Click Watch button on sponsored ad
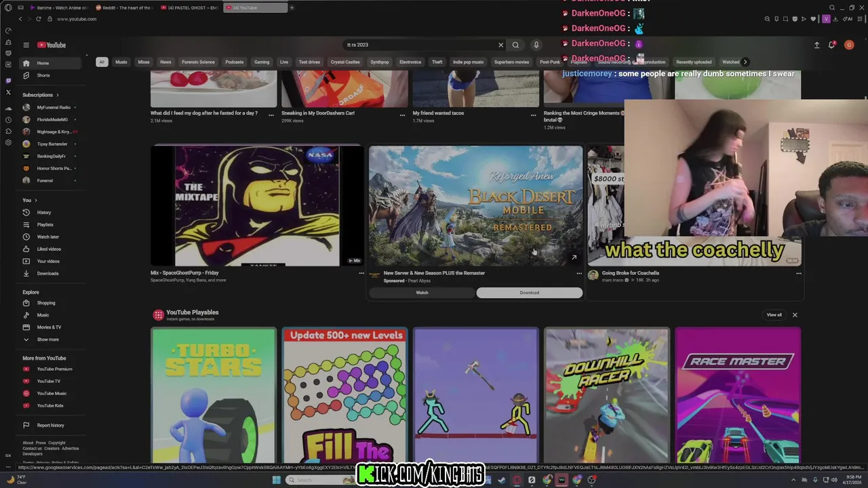The image size is (868, 488). 422,293
